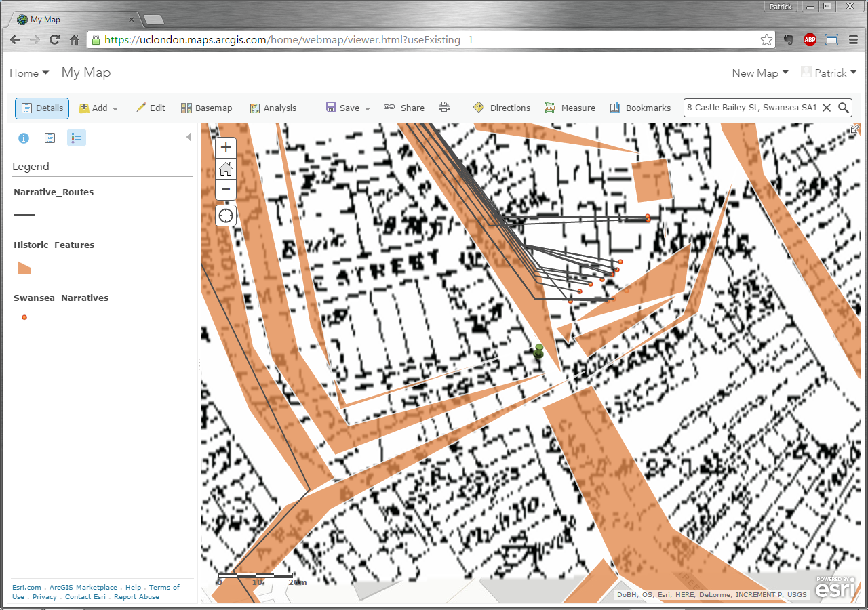Open the Save dropdown
The image size is (868, 610).
point(349,108)
